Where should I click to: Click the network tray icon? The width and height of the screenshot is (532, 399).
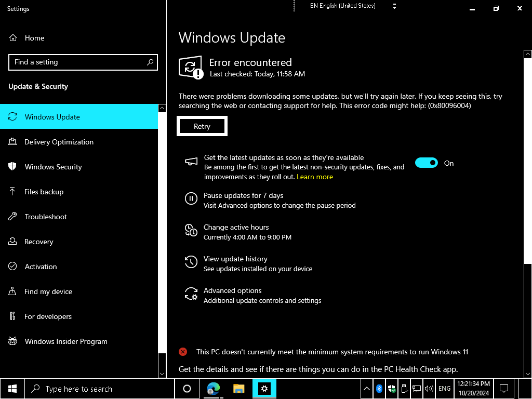(417, 389)
